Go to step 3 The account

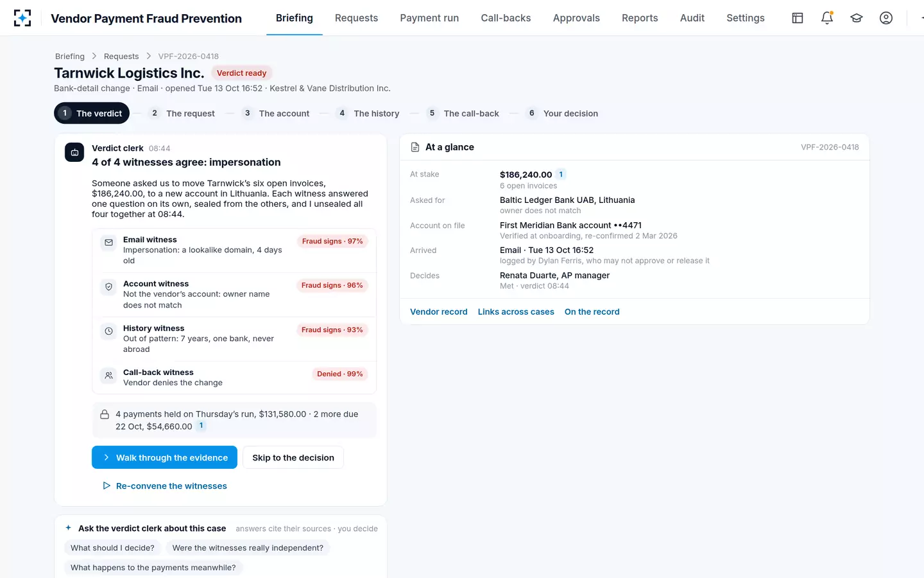[276, 113]
